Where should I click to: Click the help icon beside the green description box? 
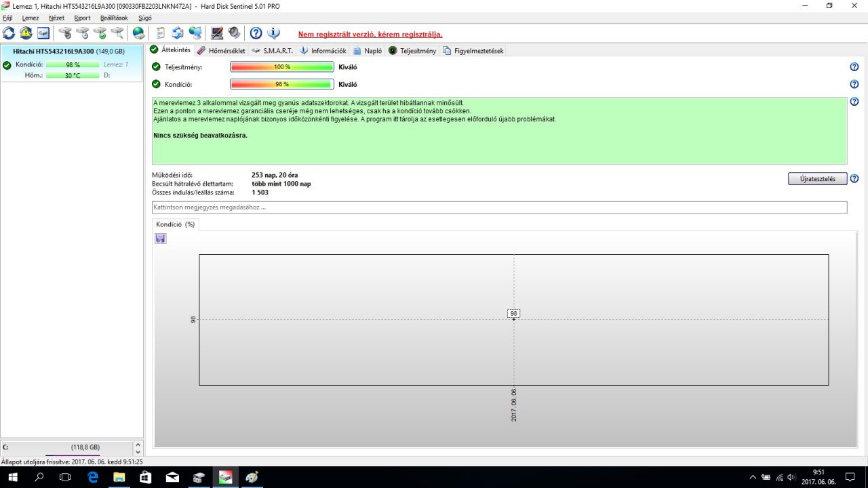tap(854, 102)
